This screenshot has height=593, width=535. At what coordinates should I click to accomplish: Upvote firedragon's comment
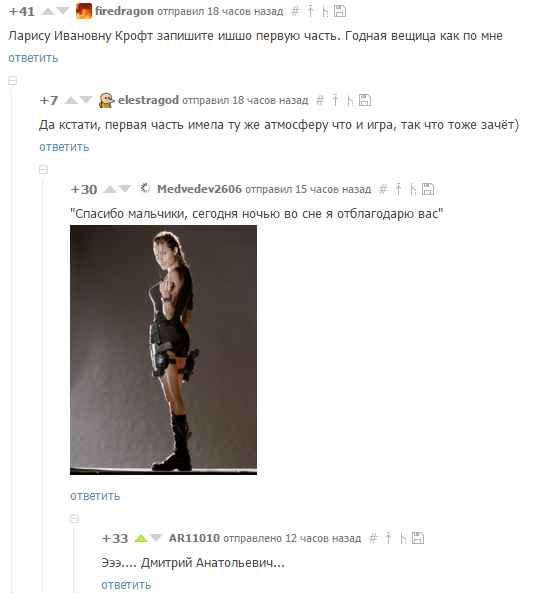(48, 11)
